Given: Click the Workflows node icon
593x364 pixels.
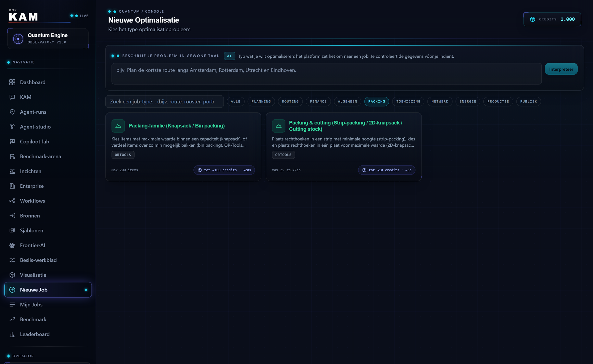Looking at the screenshot, I should click(x=12, y=201).
